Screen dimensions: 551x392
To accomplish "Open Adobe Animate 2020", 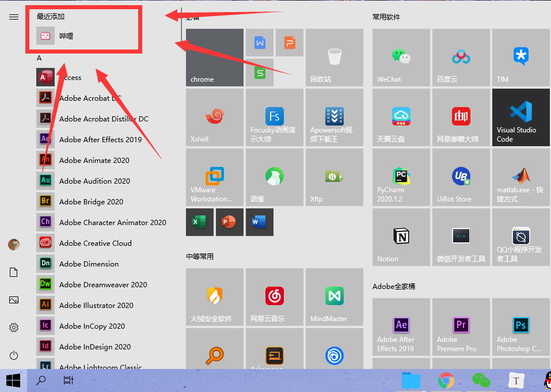I will coord(105,160).
